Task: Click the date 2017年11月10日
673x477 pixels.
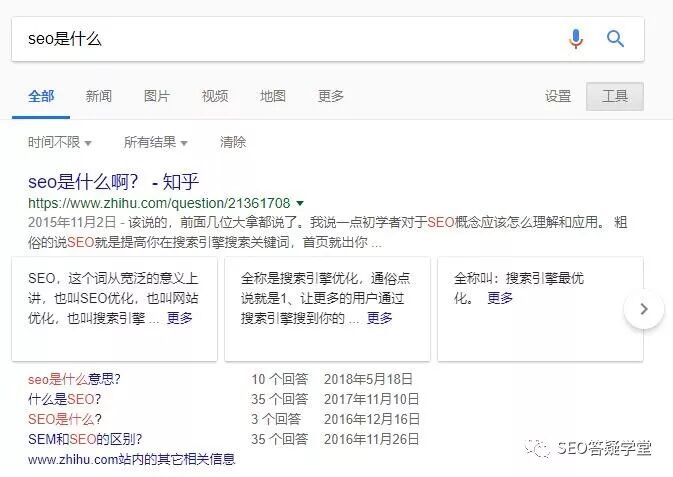Action: [x=372, y=399]
